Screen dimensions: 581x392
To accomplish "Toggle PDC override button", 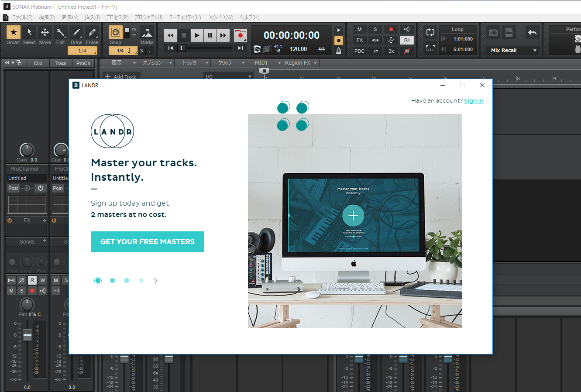I will pyautogui.click(x=359, y=51).
